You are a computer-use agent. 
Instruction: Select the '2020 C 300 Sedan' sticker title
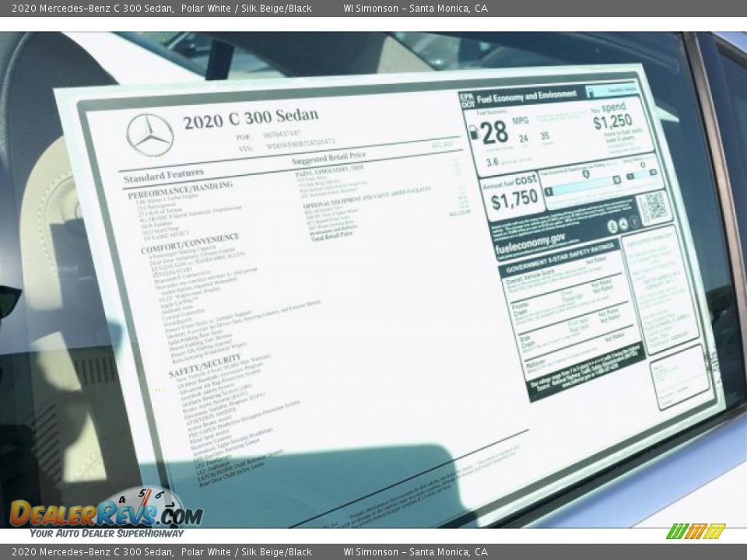click(x=251, y=118)
